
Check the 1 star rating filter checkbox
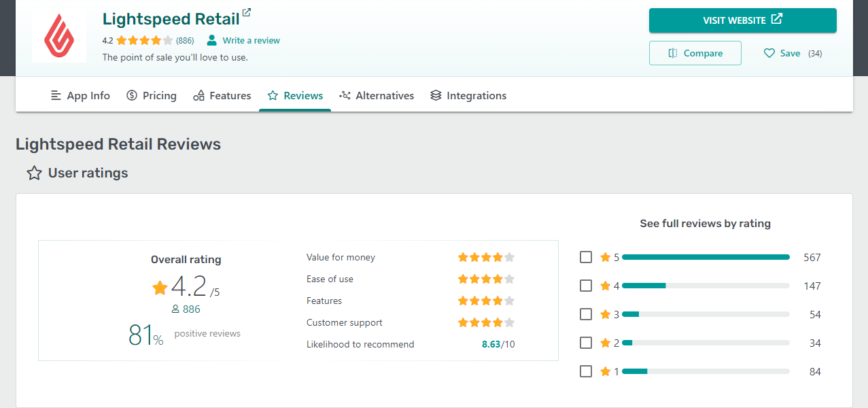[x=586, y=371]
